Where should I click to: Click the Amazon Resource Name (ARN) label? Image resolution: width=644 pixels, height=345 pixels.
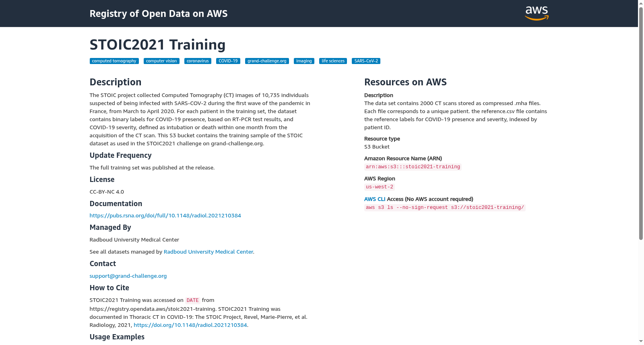pos(403,158)
